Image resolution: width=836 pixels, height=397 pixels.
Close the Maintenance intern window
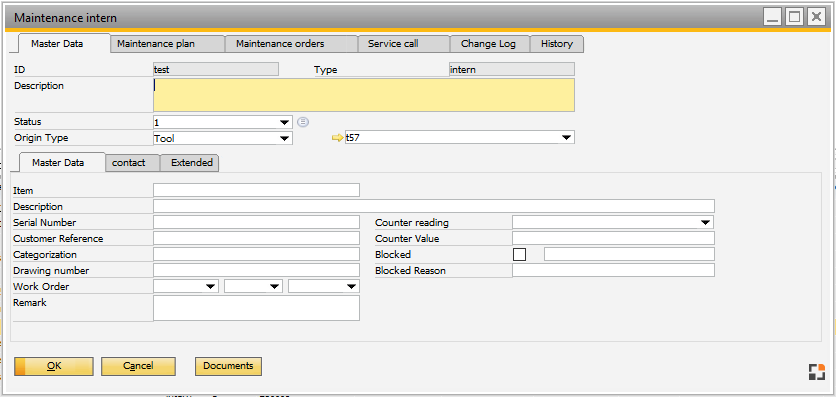pos(816,17)
